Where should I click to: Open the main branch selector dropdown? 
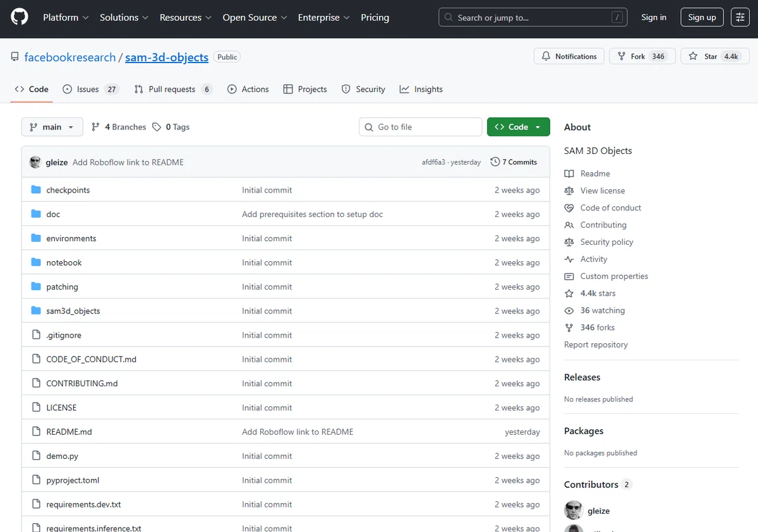[x=52, y=127]
